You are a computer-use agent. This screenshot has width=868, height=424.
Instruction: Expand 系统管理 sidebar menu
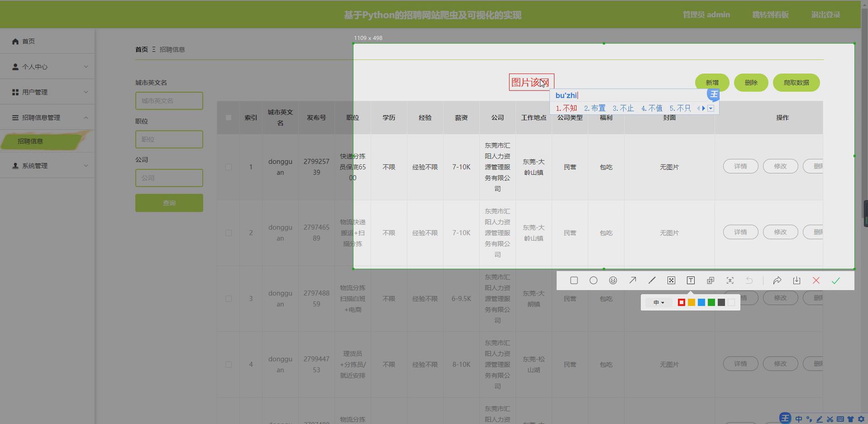[x=48, y=166]
